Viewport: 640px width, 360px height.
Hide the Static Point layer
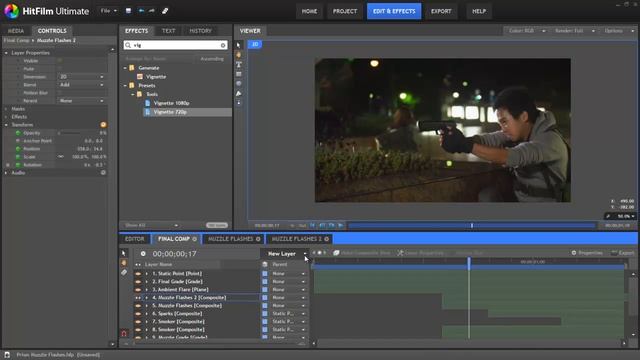pos(138,273)
